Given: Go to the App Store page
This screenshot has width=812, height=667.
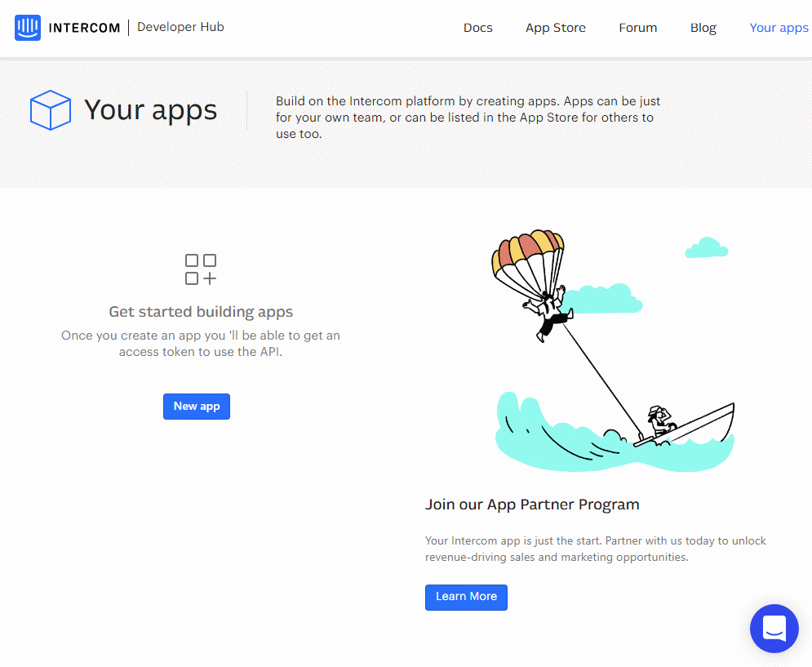Looking at the screenshot, I should pos(555,28).
